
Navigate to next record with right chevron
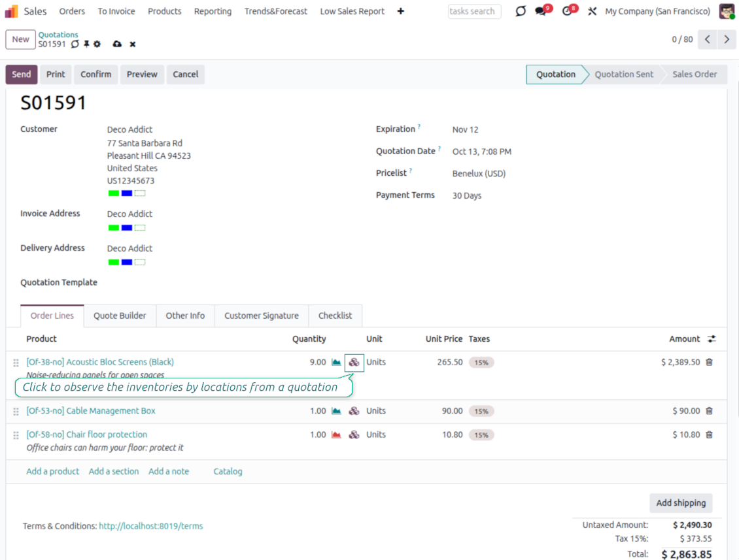coord(727,39)
